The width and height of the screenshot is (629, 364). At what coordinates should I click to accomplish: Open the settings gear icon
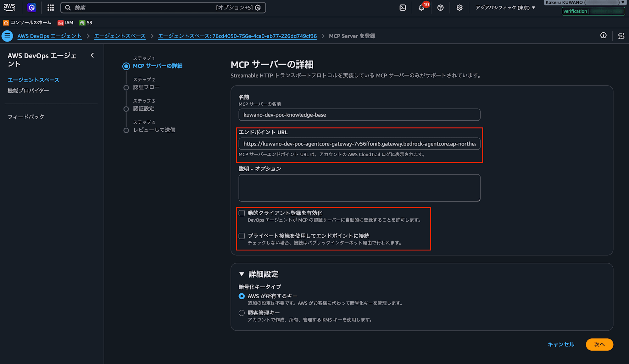click(459, 8)
